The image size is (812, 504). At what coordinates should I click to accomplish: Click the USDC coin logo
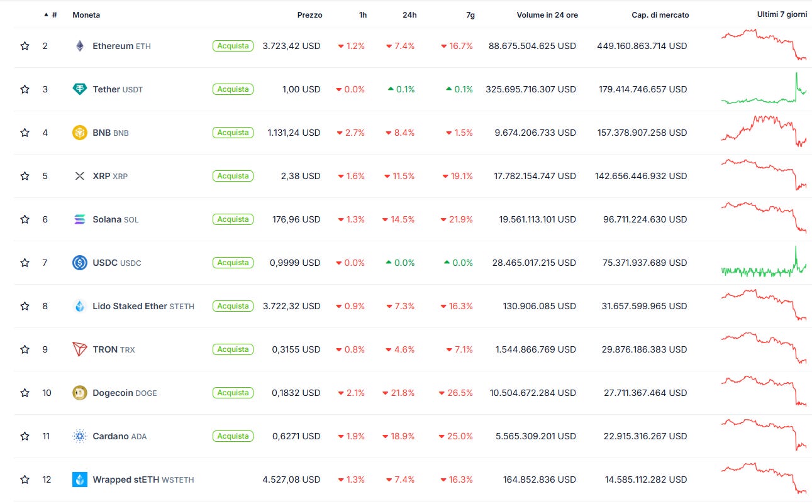coord(80,263)
